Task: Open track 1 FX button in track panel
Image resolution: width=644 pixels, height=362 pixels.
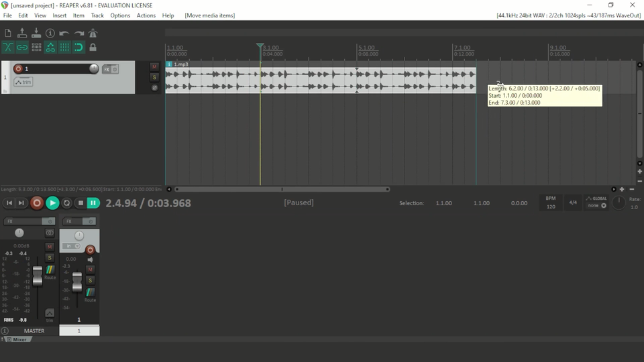Action: (x=106, y=69)
